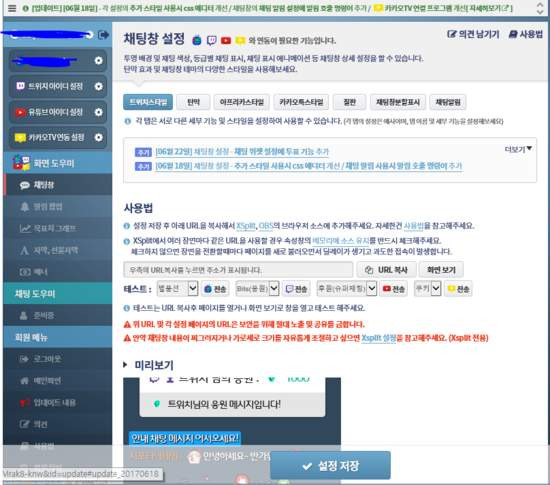Click the 화면 보기 button
The image size is (550, 485).
click(441, 270)
